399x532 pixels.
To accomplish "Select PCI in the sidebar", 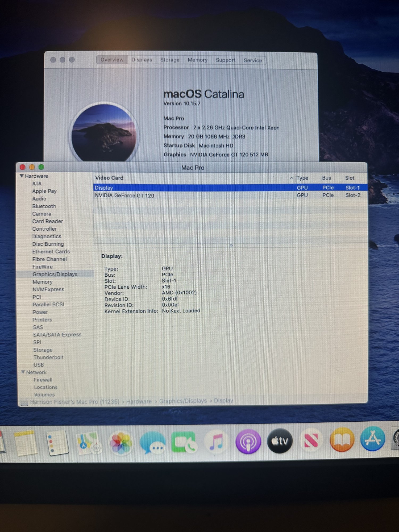I will click(x=37, y=297).
